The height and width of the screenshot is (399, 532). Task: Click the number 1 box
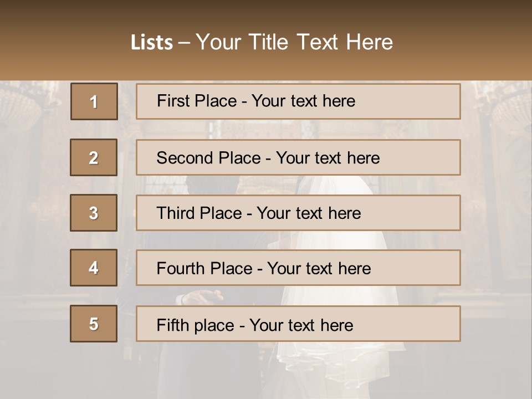point(94,101)
